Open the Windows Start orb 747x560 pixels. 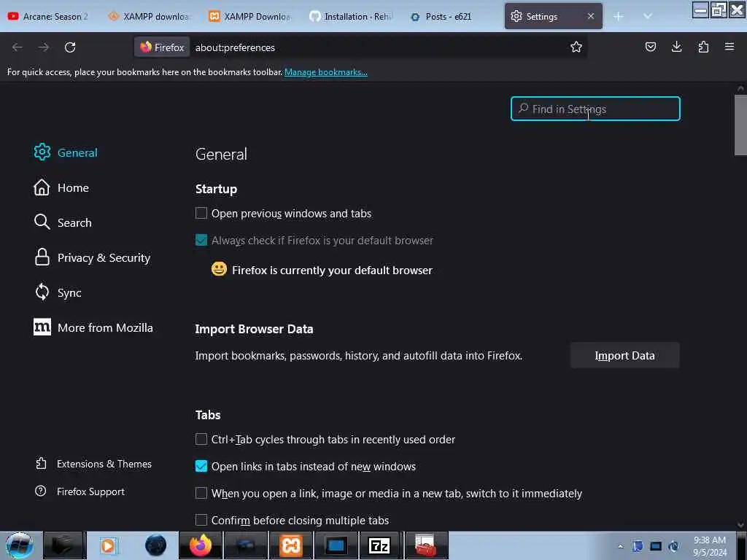[19, 545]
